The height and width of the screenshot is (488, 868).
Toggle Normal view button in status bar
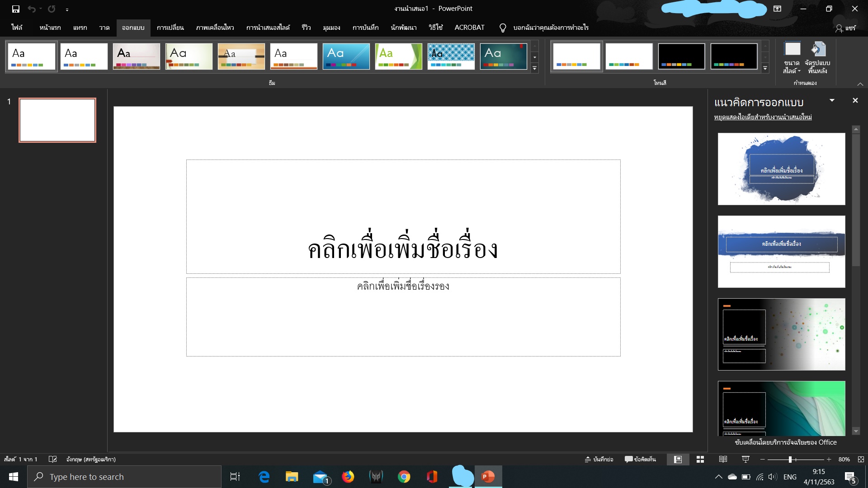[678, 460]
